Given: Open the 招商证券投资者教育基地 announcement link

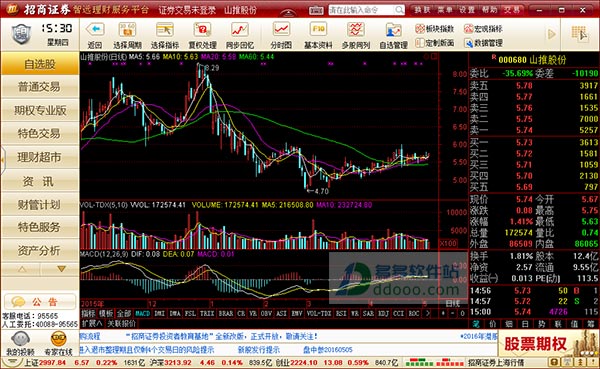Looking at the screenshot, I should click(222, 336).
